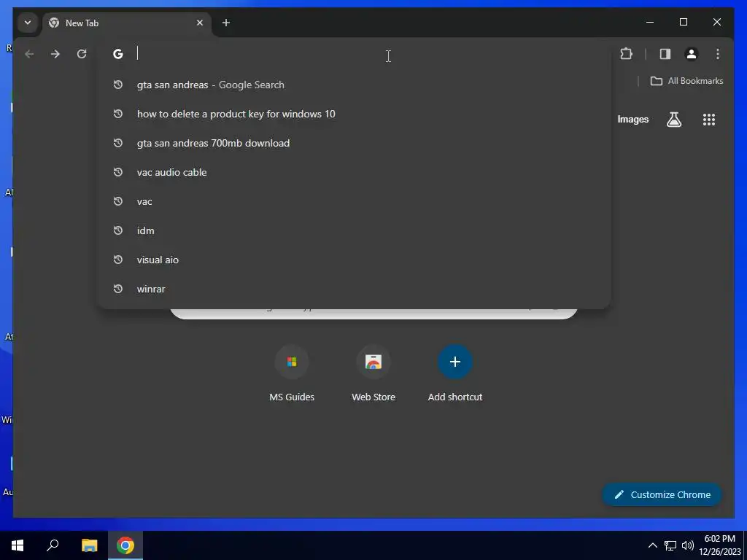747x560 pixels.
Task: Click history clock icon beside 'idm'
Action: point(118,230)
